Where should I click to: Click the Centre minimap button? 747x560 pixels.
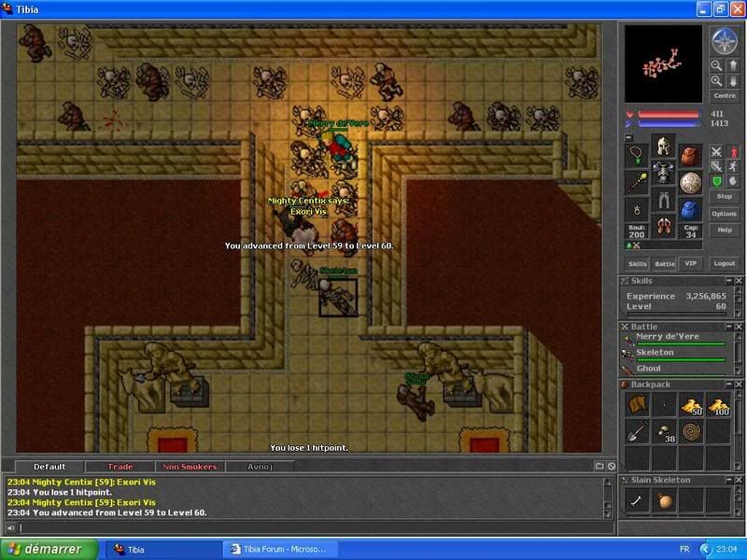[725, 96]
